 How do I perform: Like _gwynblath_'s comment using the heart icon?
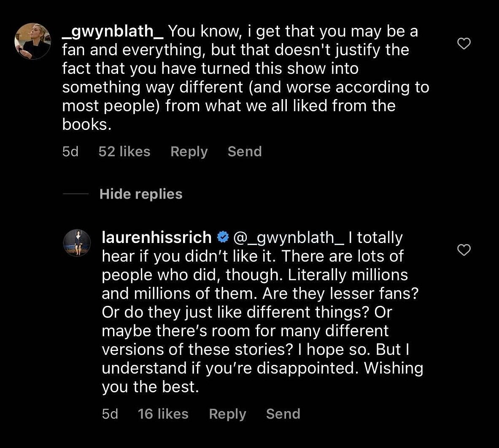coord(464,43)
